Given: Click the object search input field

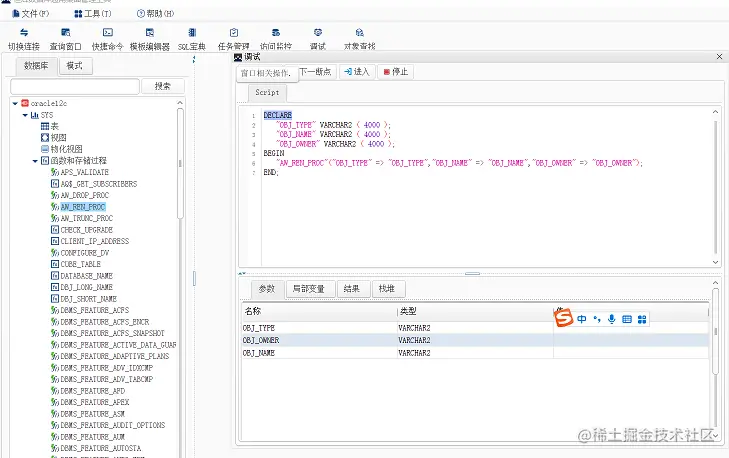Looking at the screenshot, I should pyautogui.click(x=75, y=86).
